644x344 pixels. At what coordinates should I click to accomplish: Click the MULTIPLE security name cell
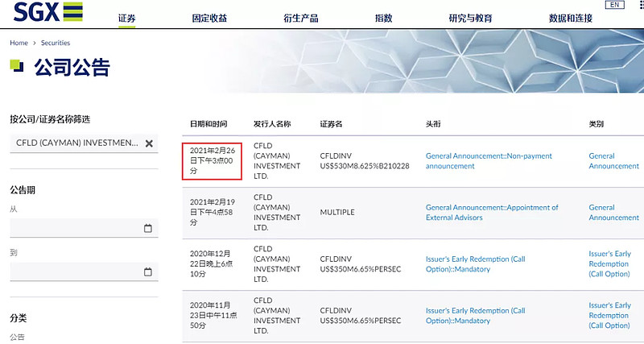click(337, 213)
